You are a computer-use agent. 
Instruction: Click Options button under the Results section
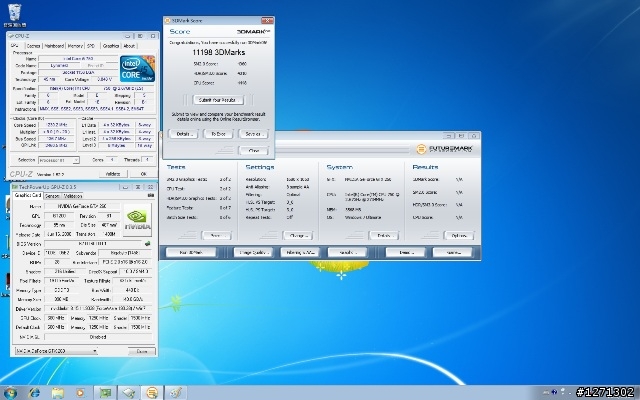tap(459, 236)
